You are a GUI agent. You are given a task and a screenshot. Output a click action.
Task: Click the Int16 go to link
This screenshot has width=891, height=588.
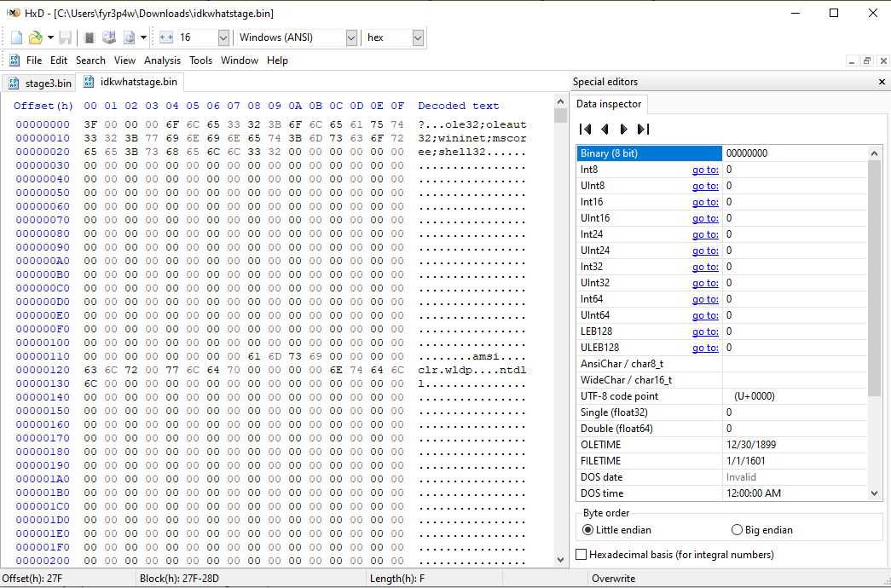tap(704, 202)
